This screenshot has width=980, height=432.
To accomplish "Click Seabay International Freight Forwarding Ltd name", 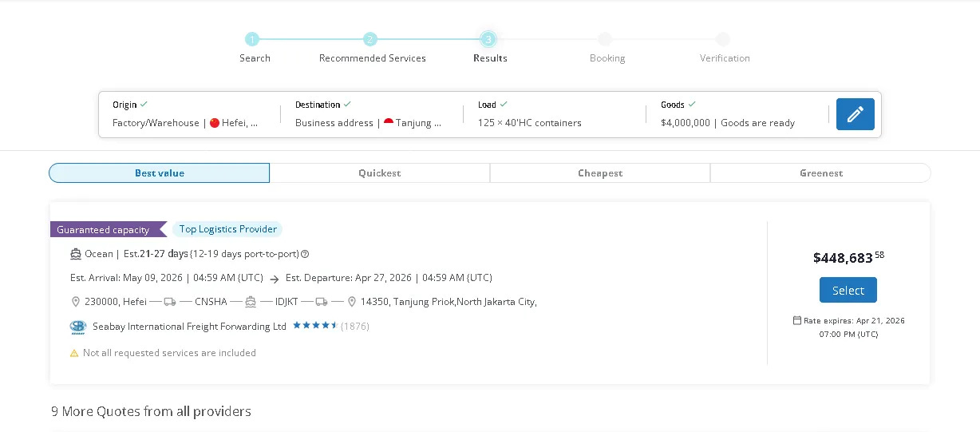I will click(x=189, y=327).
